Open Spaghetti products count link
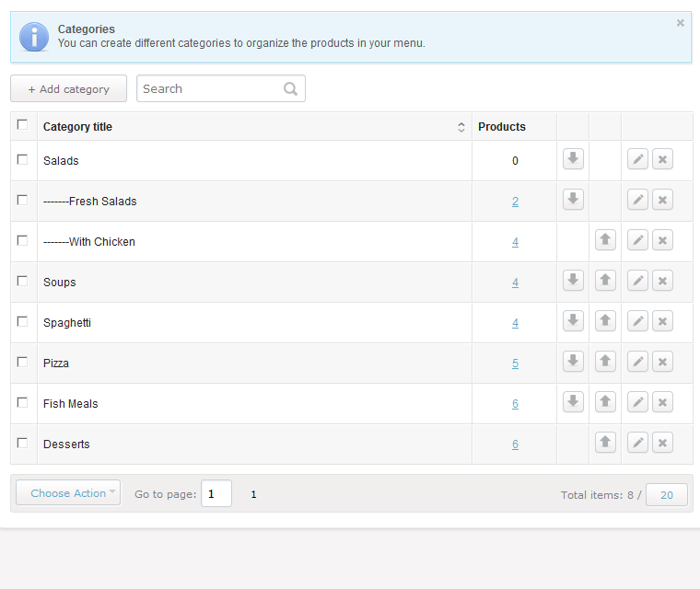Screen dimensions: 700x589 515,323
